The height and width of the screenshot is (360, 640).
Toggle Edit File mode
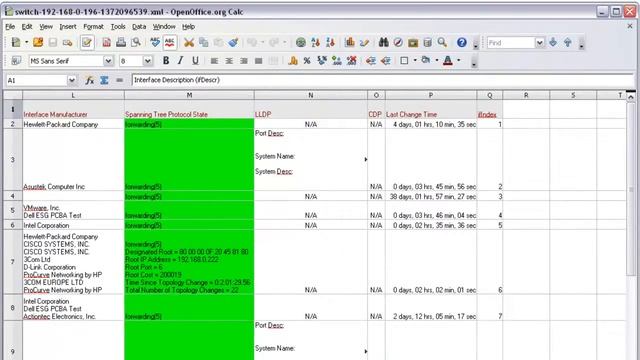point(87,42)
